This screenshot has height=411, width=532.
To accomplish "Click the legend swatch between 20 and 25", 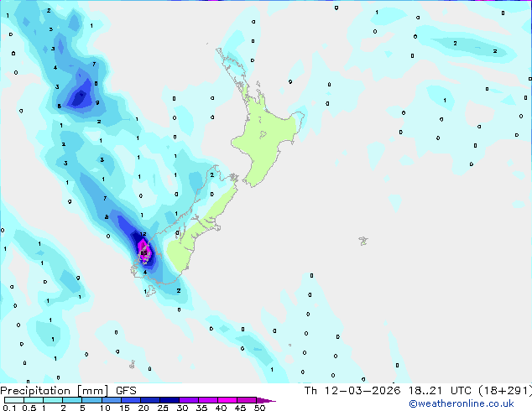I will click(x=150, y=400).
